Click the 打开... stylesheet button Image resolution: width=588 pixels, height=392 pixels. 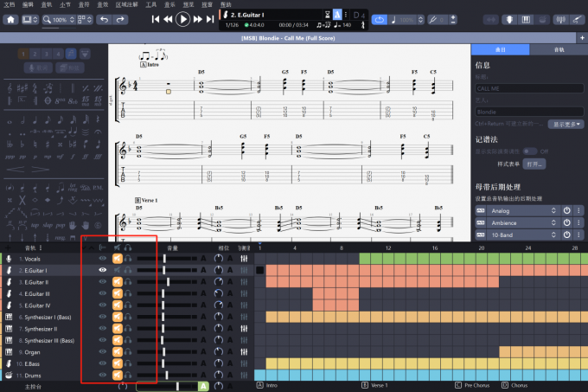click(x=534, y=164)
